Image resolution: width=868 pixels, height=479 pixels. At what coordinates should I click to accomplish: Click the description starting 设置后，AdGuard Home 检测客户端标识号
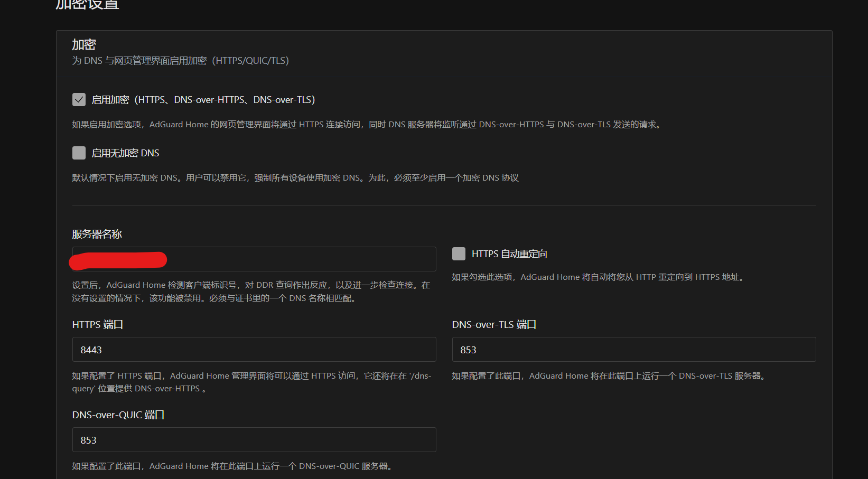pyautogui.click(x=251, y=292)
